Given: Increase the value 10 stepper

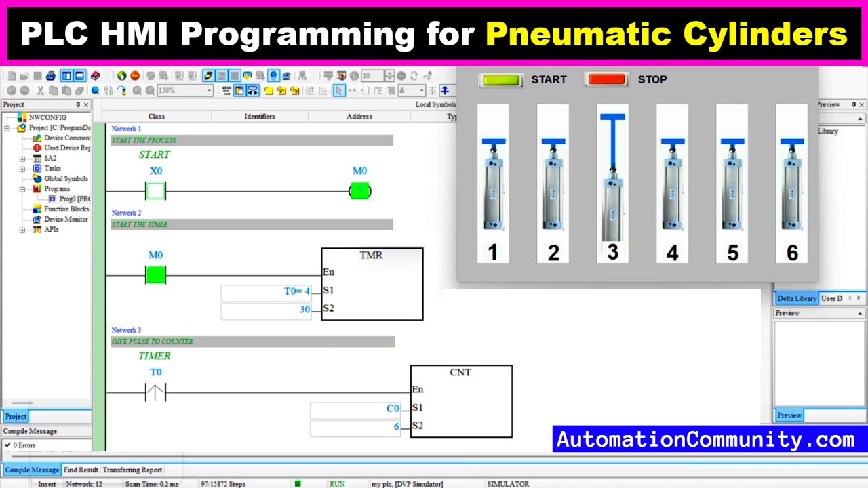Looking at the screenshot, I should [389, 73].
